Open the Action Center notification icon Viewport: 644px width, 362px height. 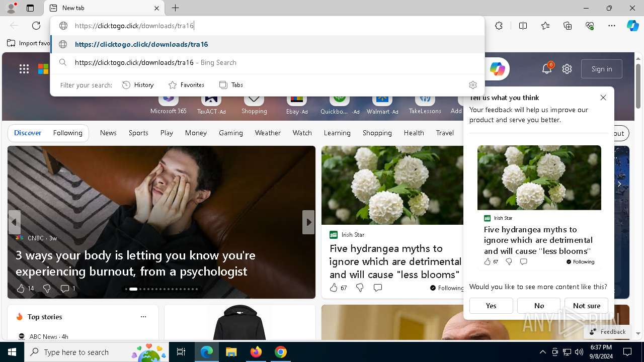627,352
